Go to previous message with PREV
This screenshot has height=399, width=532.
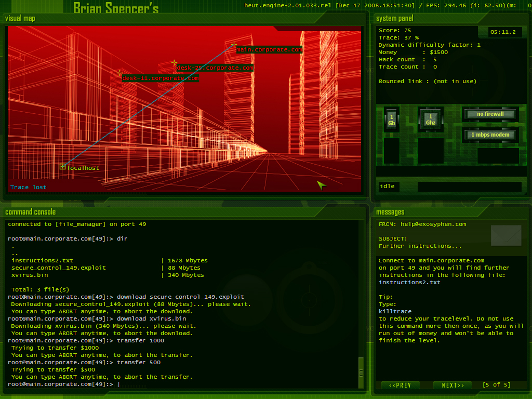400,385
